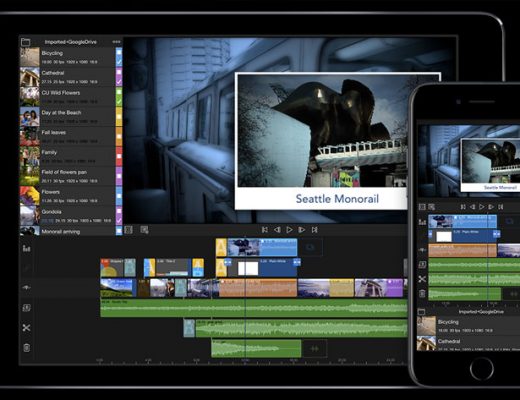
Task: Pick the red color tag on the Family row
Action: coord(119,156)
